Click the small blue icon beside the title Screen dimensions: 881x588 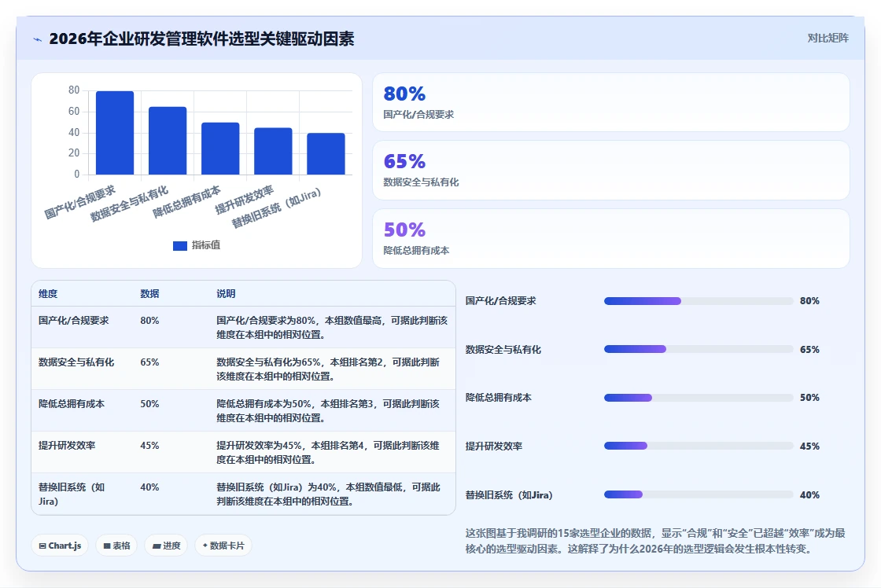(x=38, y=39)
